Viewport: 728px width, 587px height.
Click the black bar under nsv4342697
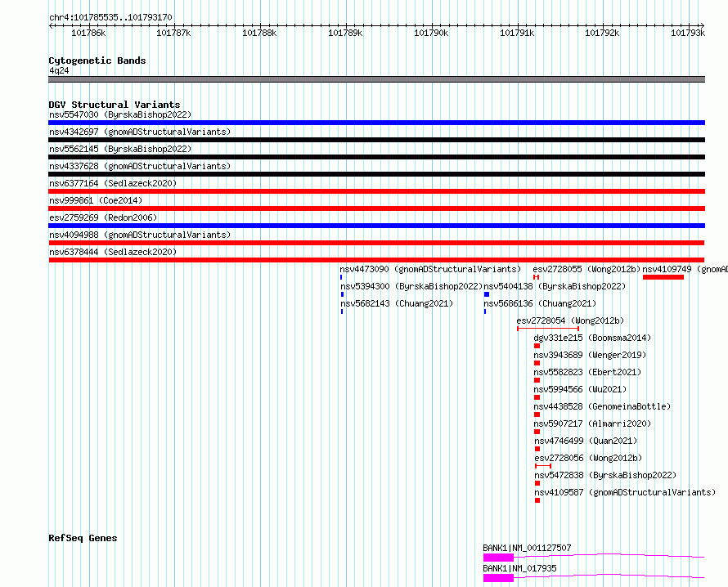(x=376, y=140)
